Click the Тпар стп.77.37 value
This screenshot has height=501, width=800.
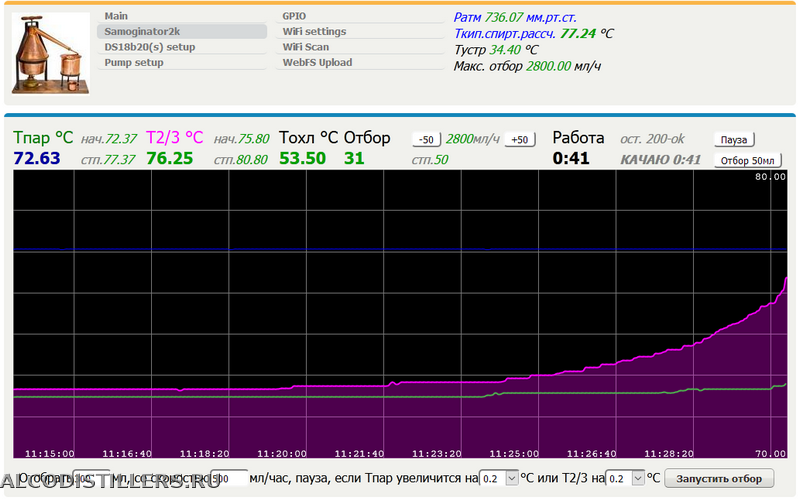click(108, 160)
